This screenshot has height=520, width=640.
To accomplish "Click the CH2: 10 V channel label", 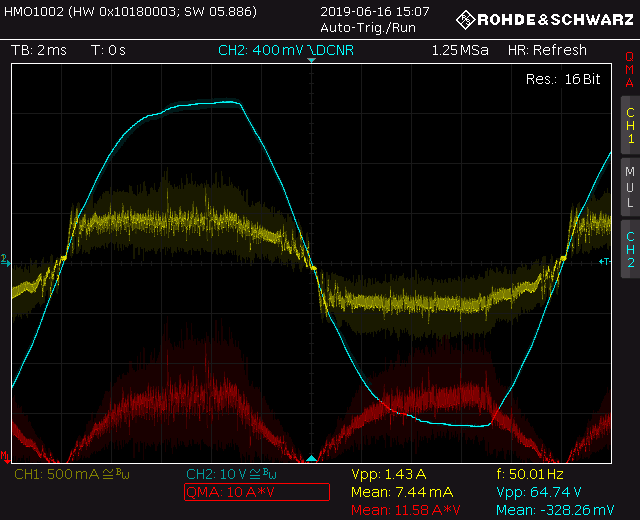I will (231, 474).
